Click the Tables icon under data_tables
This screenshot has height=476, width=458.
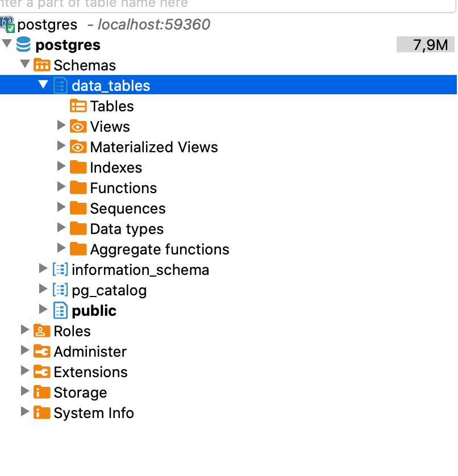(78, 106)
